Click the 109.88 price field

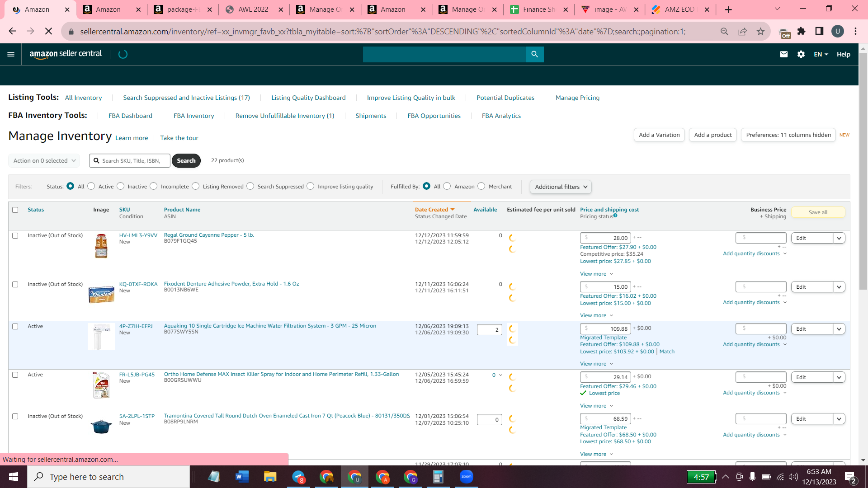pos(605,329)
